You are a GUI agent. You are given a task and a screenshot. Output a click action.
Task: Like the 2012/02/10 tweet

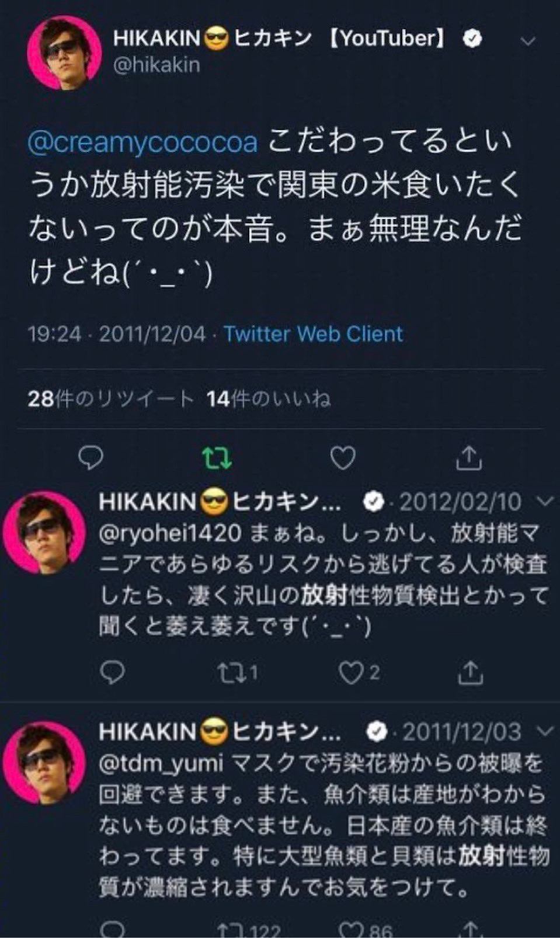click(x=351, y=673)
